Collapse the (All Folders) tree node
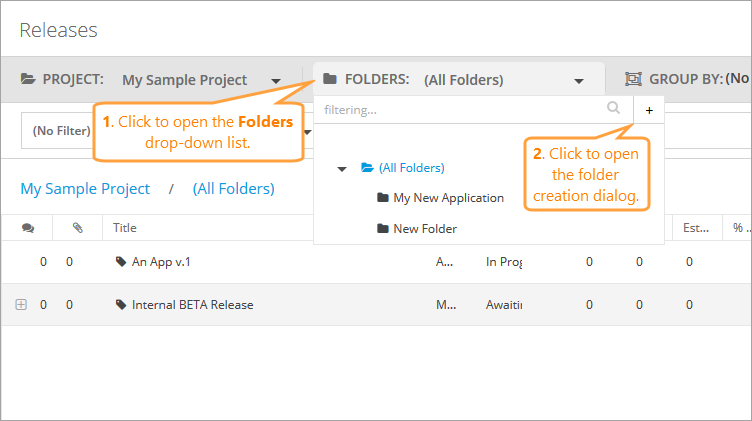 click(x=342, y=168)
